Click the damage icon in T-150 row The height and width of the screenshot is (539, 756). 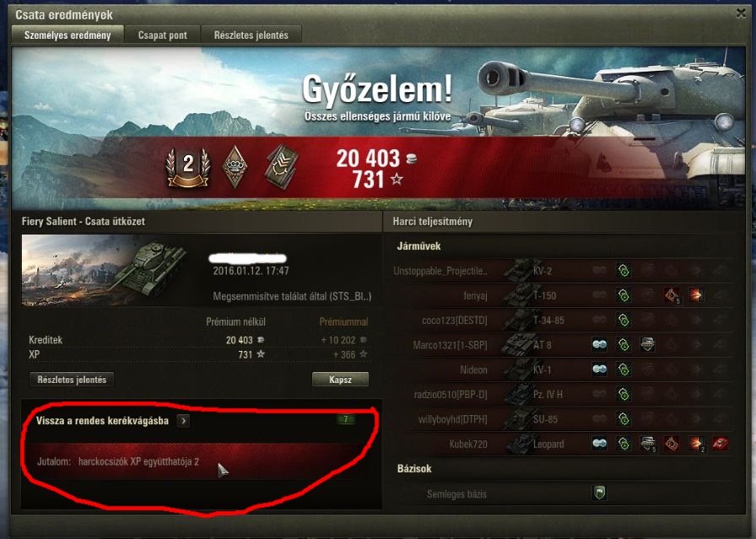[x=696, y=295]
